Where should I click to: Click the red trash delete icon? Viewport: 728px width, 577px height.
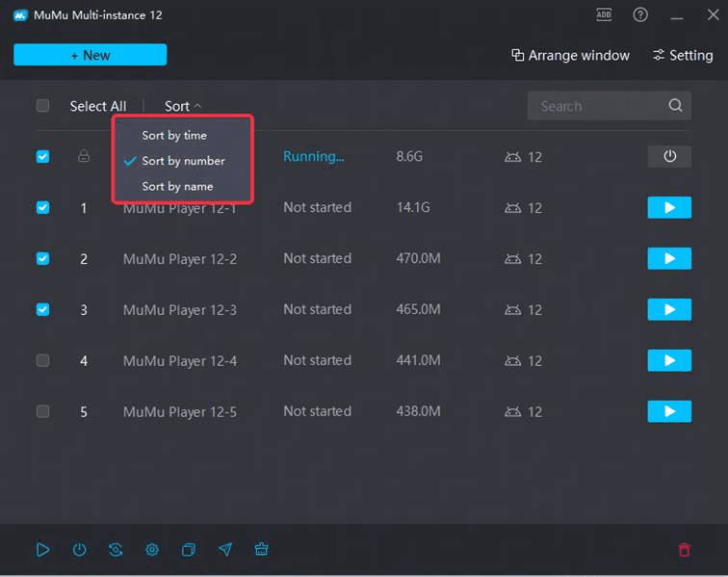pos(684,550)
